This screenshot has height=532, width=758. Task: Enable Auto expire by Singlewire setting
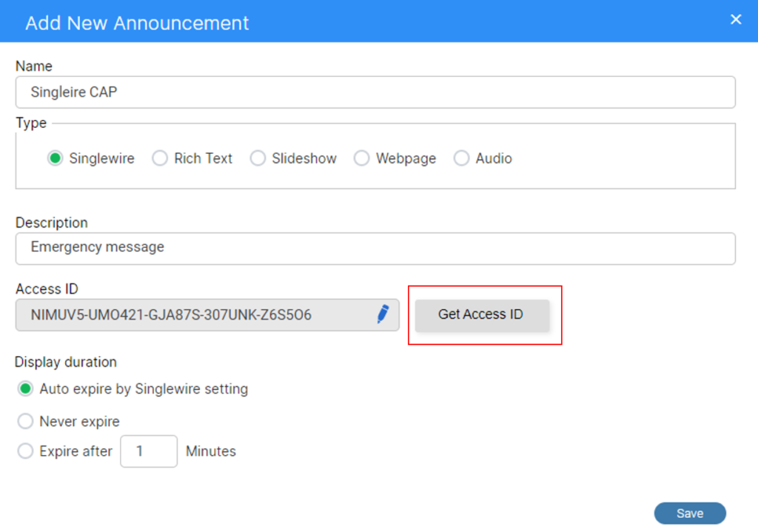pyautogui.click(x=25, y=388)
